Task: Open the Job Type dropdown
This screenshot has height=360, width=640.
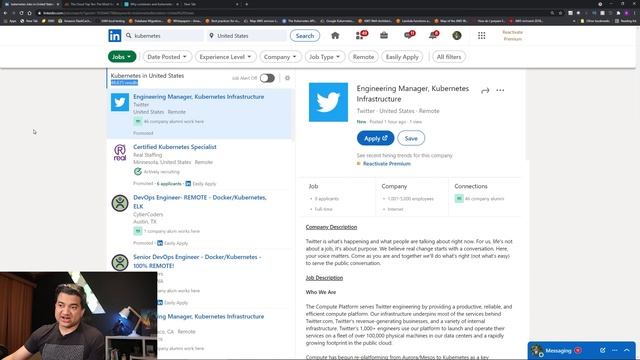Action: 324,57
